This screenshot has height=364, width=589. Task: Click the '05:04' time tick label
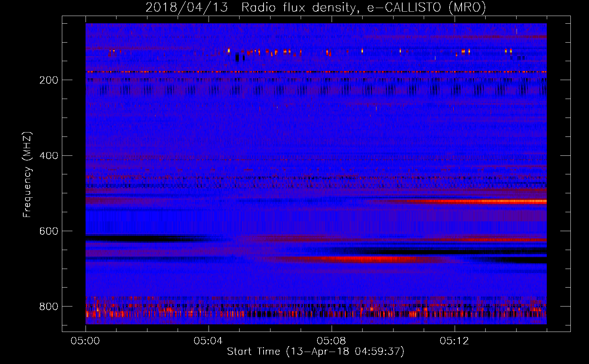coord(208,341)
